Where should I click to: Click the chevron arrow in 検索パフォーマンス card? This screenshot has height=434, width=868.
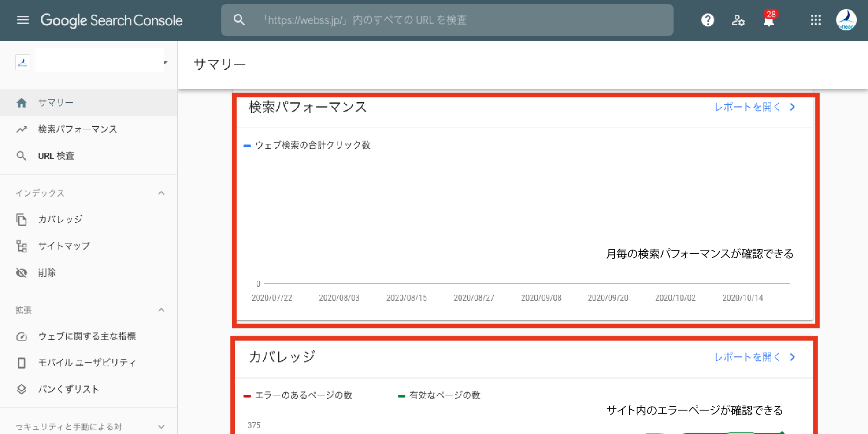[x=792, y=107]
